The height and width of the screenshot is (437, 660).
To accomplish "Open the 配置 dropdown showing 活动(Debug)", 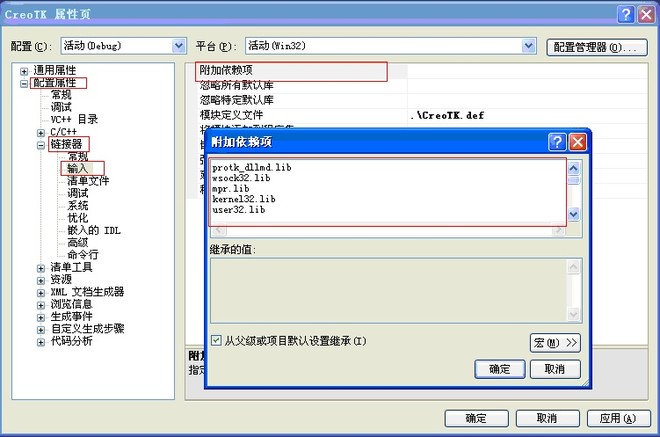I will [x=178, y=46].
